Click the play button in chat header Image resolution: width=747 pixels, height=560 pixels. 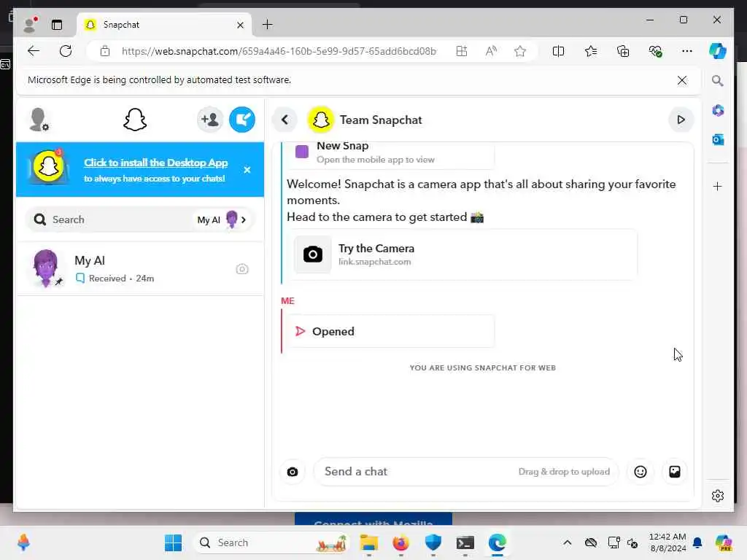pyautogui.click(x=681, y=120)
